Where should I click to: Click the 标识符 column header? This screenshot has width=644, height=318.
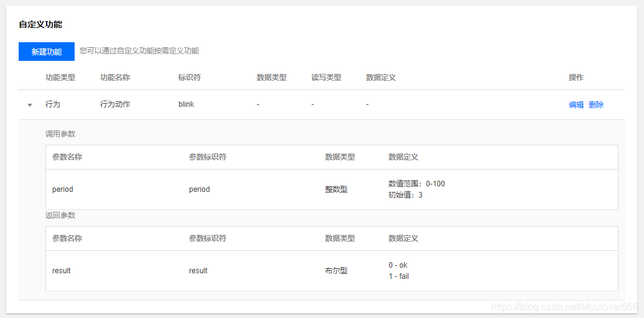190,78
